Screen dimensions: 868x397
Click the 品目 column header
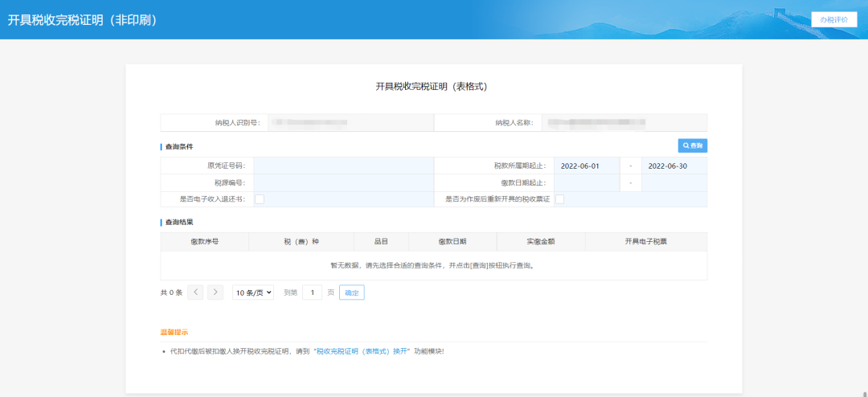(381, 242)
